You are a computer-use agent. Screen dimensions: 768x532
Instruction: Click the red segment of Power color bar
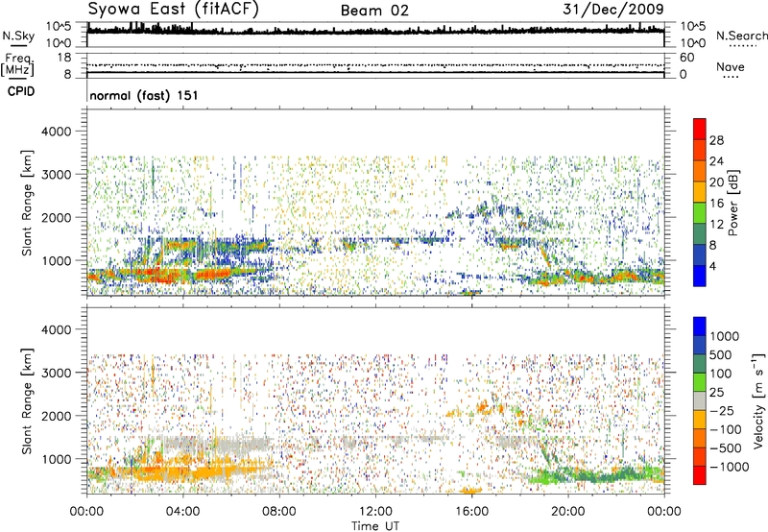pyautogui.click(x=700, y=129)
